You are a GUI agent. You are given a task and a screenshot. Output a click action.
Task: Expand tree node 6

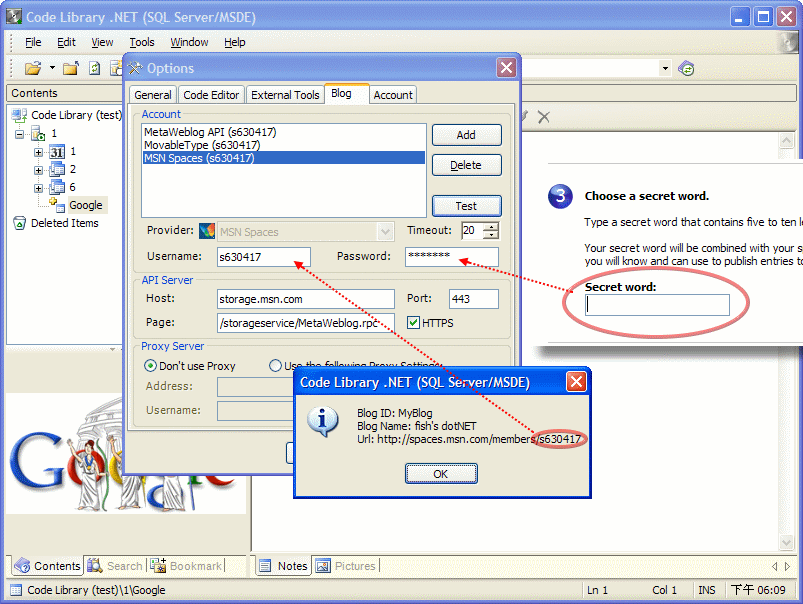point(38,188)
